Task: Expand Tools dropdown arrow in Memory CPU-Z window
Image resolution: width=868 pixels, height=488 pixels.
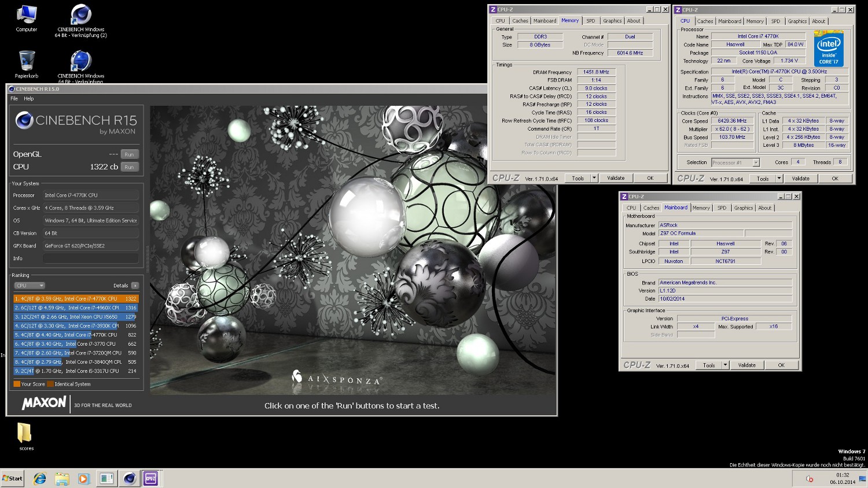Action: (594, 178)
